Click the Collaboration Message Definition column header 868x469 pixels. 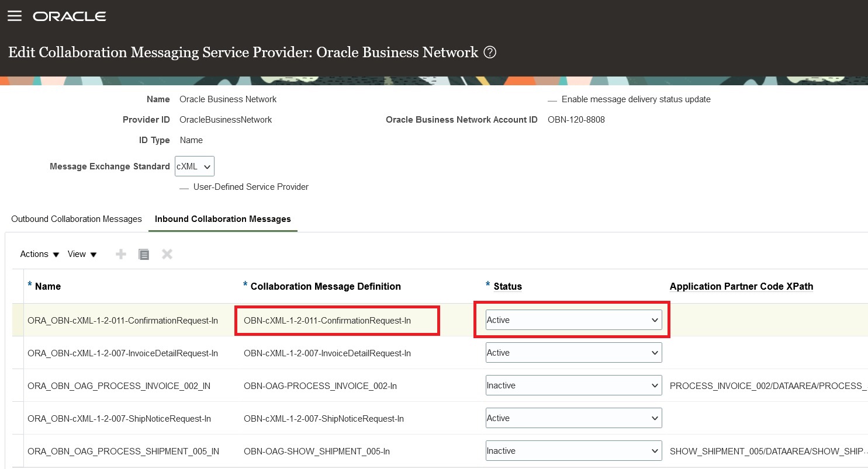[x=326, y=286]
